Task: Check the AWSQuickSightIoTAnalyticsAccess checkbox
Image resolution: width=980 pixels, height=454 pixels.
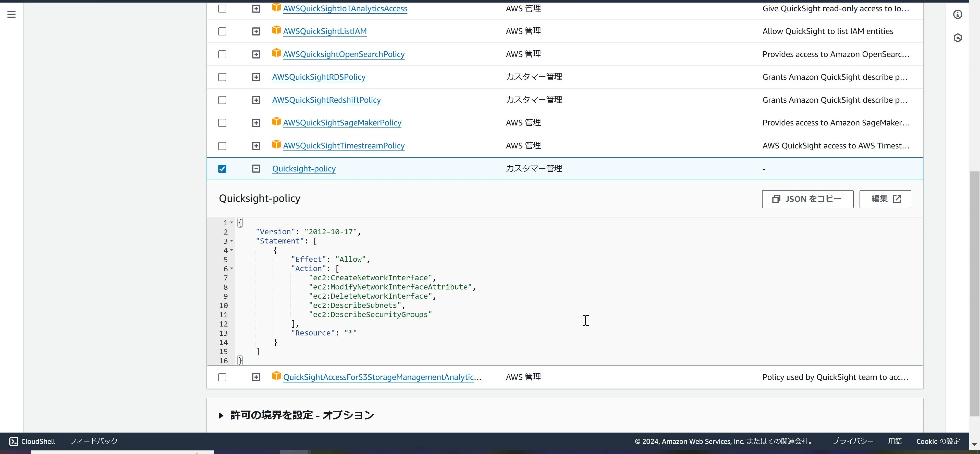Action: tap(222, 8)
